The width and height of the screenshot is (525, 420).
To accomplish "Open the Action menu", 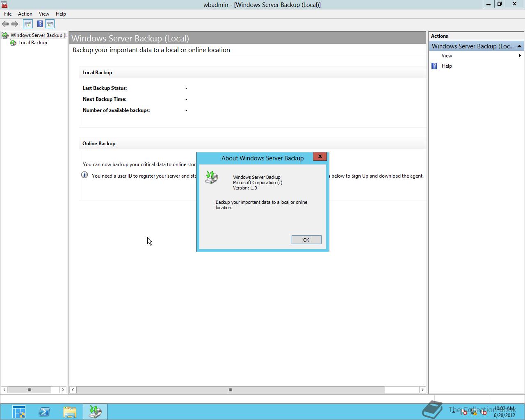I will [25, 14].
